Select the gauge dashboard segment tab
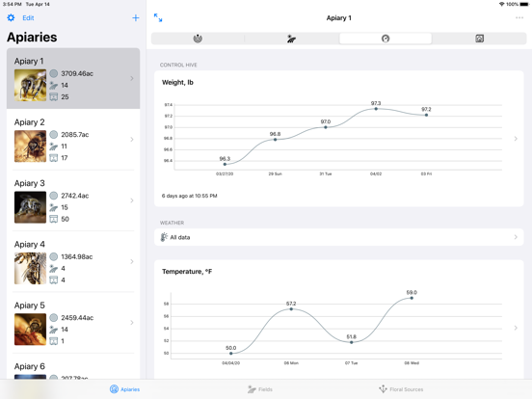 386,39
